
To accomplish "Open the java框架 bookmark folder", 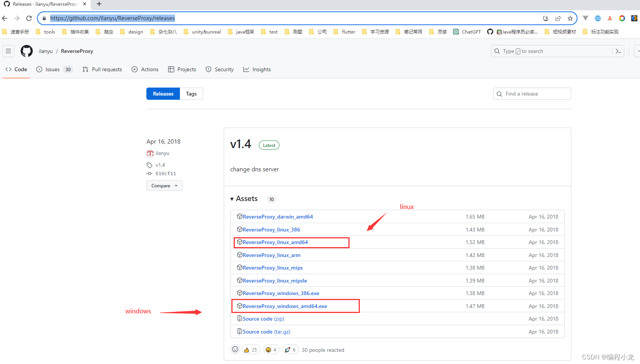I will click(241, 32).
